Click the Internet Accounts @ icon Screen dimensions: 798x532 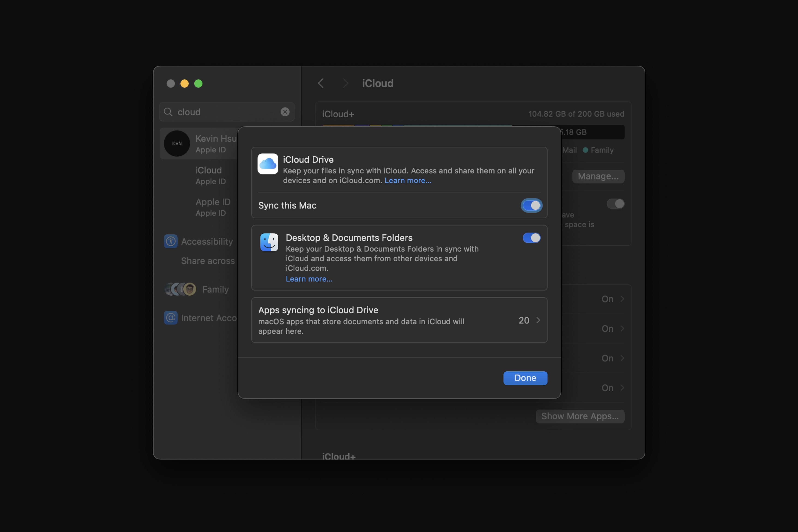pos(171,317)
